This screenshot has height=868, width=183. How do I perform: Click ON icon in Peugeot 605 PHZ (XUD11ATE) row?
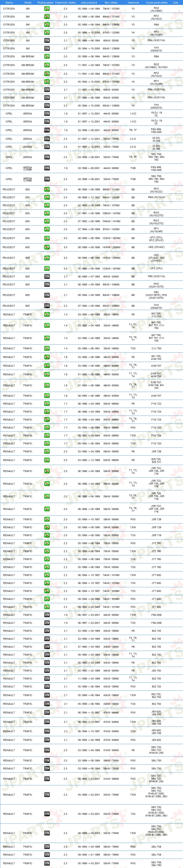tap(47, 284)
